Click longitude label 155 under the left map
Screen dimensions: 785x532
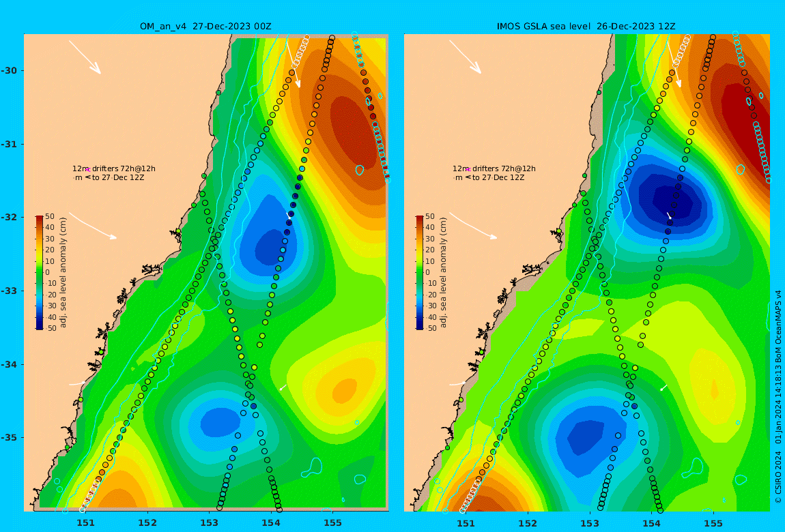pyautogui.click(x=333, y=523)
